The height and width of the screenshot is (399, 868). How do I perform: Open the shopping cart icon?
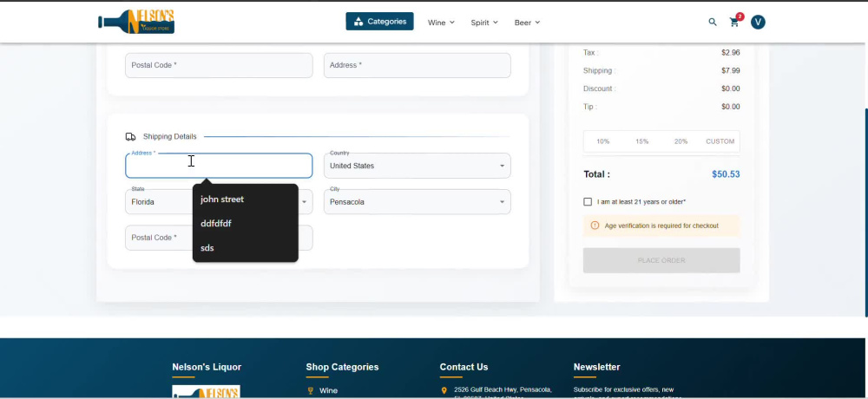click(x=734, y=23)
